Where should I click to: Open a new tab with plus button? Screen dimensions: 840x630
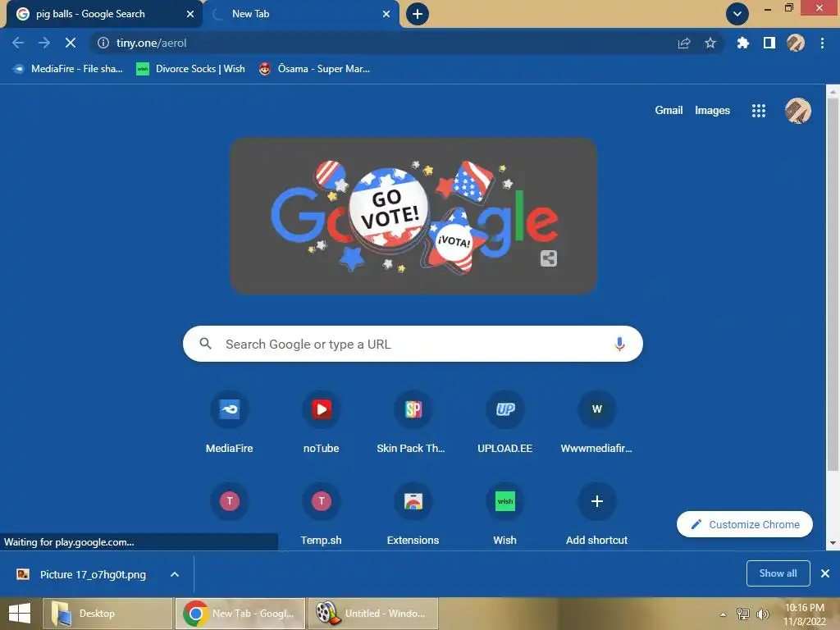pos(418,14)
